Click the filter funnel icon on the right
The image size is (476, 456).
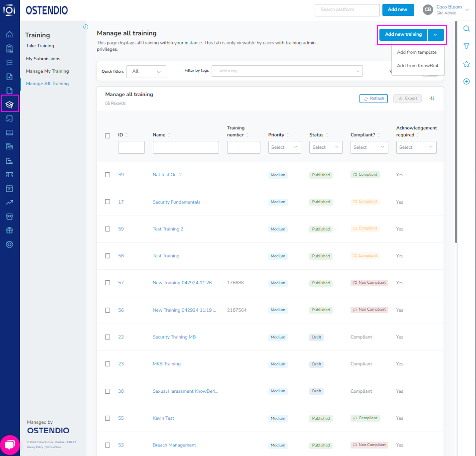(466, 46)
